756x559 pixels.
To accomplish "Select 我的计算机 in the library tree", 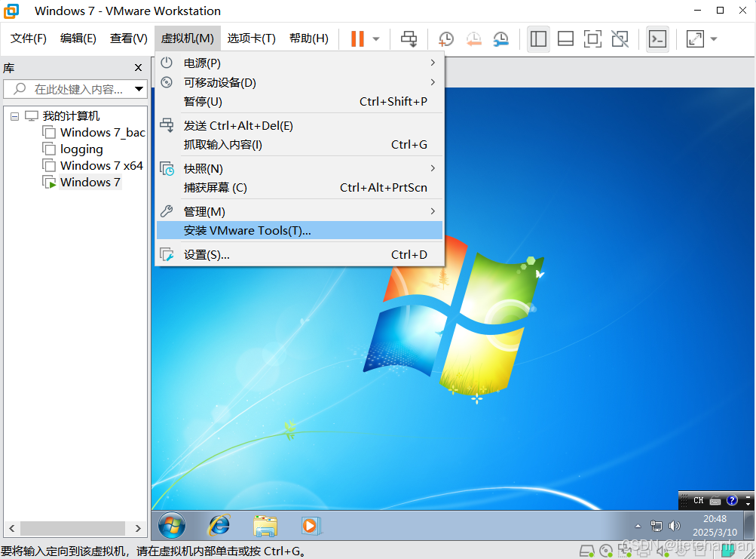I will [x=71, y=116].
